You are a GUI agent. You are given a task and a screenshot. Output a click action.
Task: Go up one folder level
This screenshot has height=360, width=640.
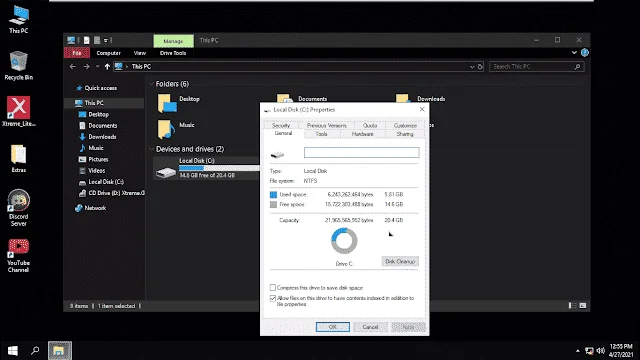click(x=107, y=67)
